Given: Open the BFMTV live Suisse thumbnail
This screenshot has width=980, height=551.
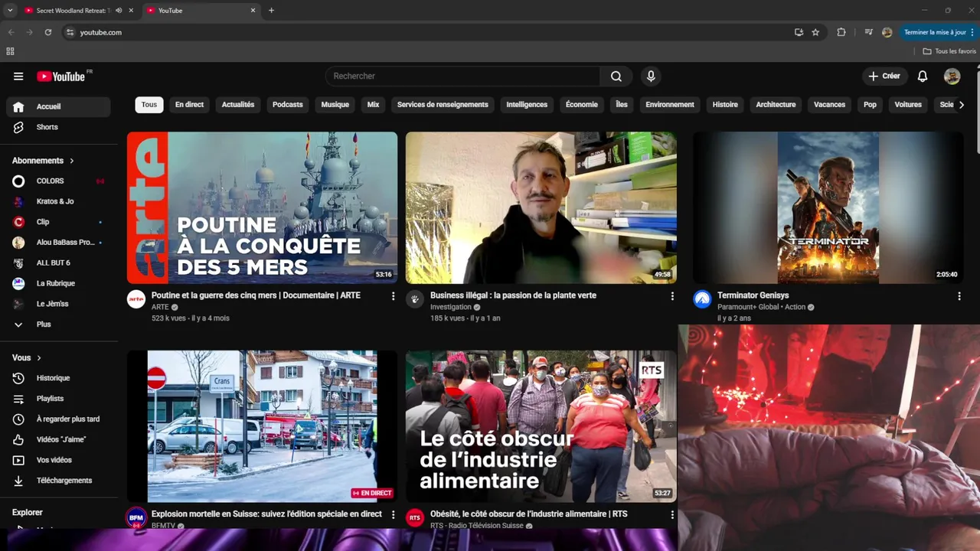Looking at the screenshot, I should pos(262,426).
